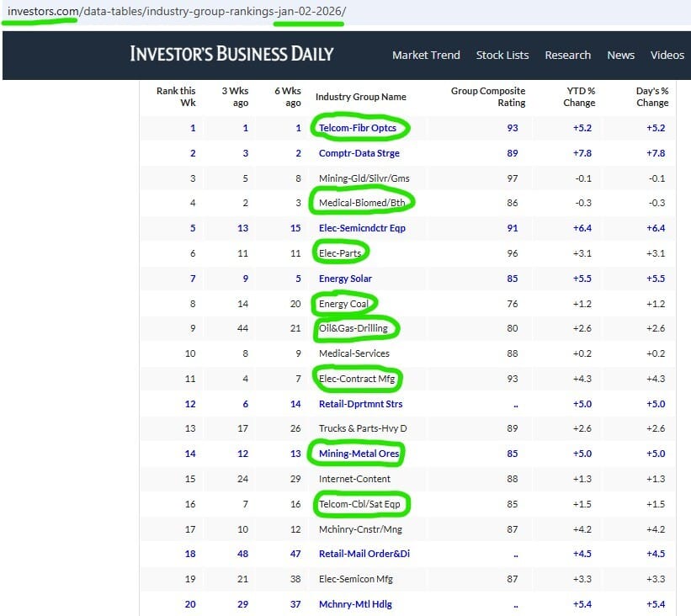The height and width of the screenshot is (616, 691).
Task: Click composite rating 91 for Elec-Semicndctr Eqp
Action: (512, 228)
